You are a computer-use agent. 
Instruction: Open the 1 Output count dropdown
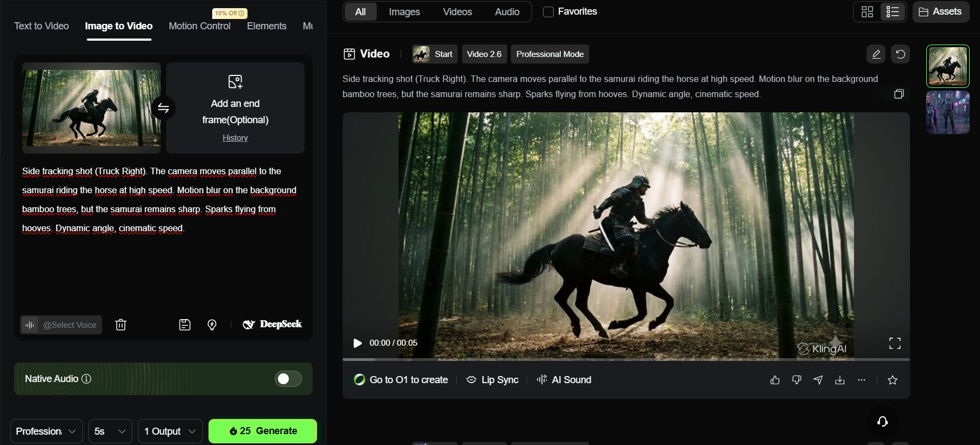[x=170, y=431]
